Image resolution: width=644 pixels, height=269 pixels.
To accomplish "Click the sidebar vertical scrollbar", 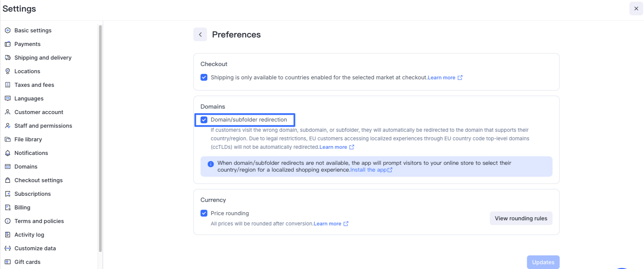I will pos(100,136).
